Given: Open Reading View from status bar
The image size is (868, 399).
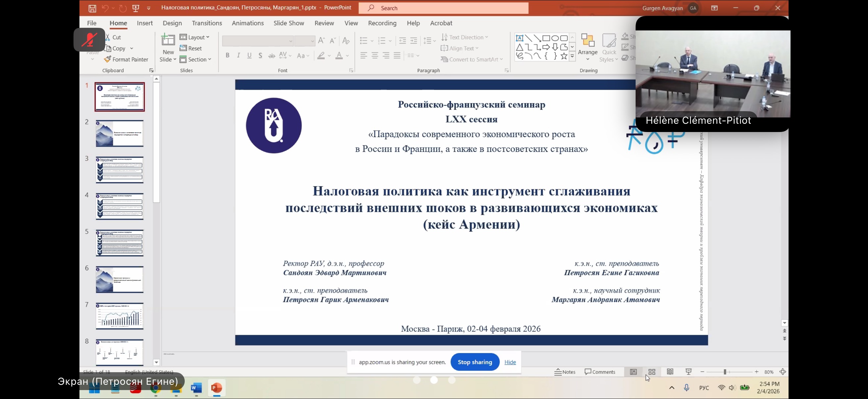Looking at the screenshot, I should pyautogui.click(x=670, y=372).
